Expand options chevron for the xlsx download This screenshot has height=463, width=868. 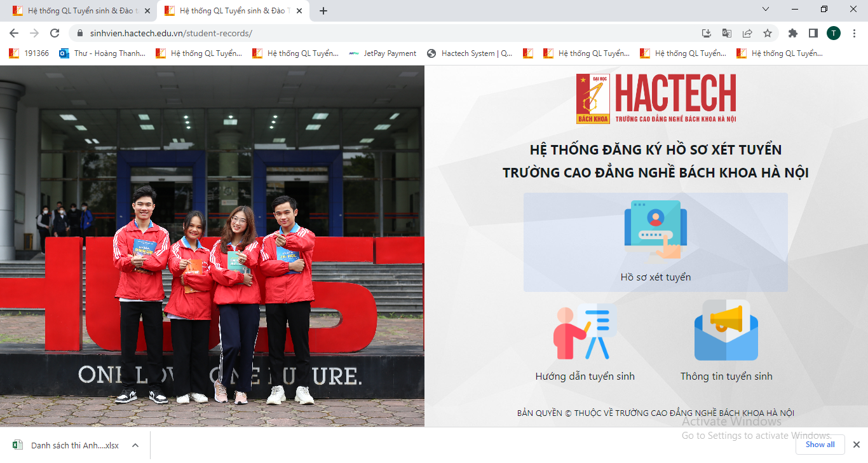135,445
